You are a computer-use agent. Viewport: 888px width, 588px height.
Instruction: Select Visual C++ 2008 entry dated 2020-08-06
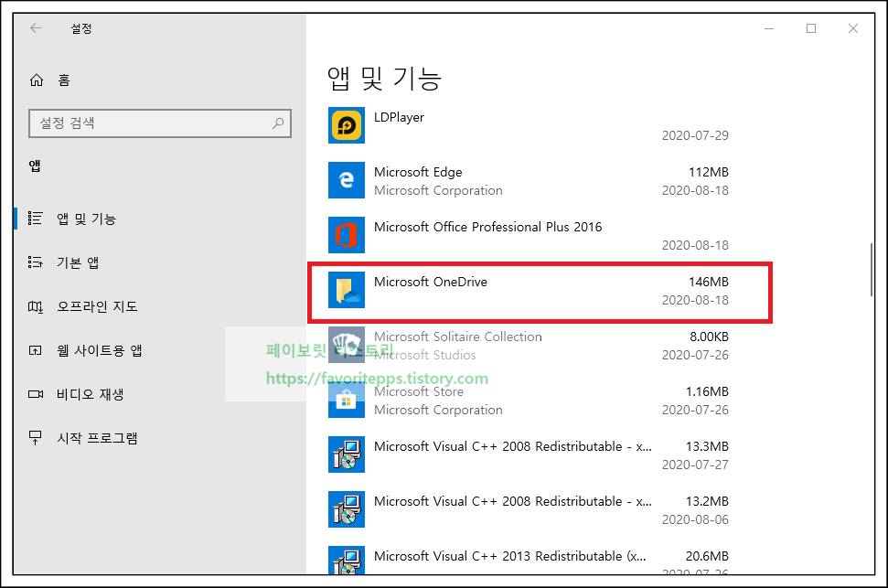(512, 502)
